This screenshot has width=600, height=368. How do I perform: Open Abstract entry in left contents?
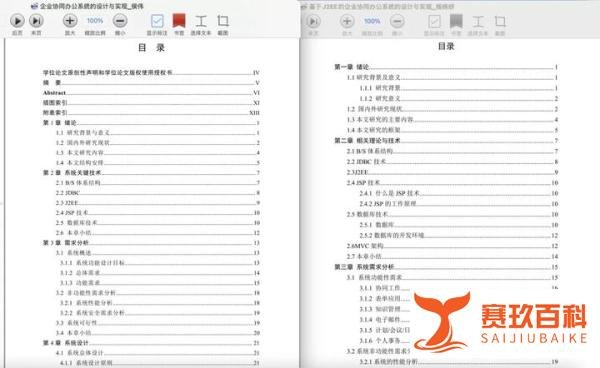pos(151,93)
